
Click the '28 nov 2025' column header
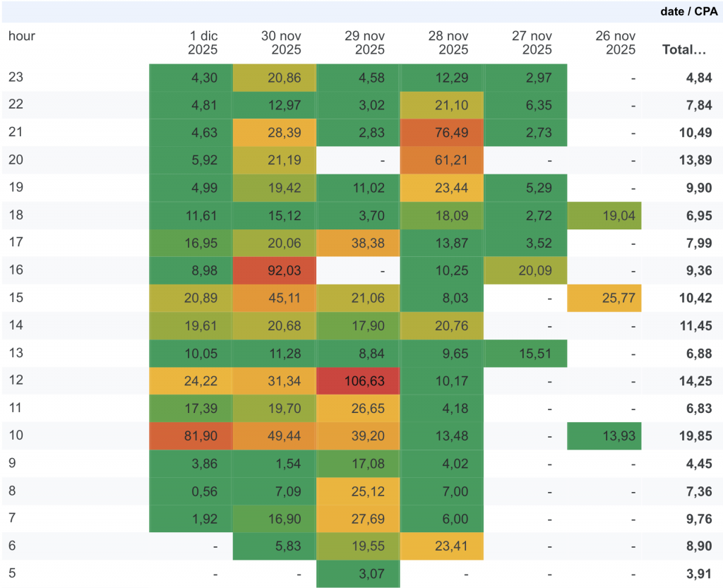click(448, 42)
